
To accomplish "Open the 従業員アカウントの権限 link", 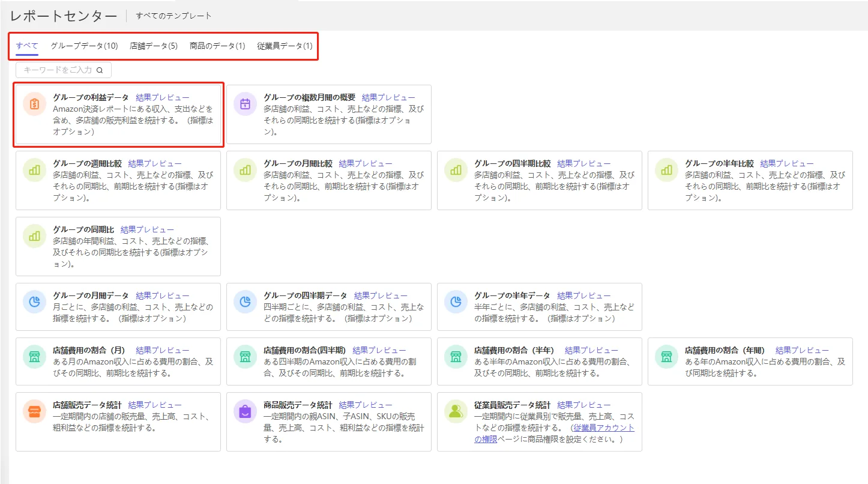I will [x=554, y=434].
